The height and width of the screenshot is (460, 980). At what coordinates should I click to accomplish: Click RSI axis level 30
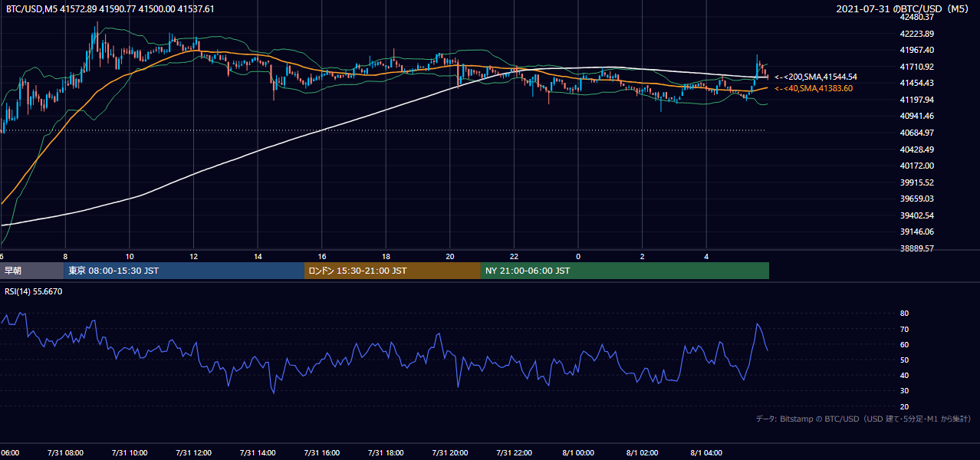(904, 391)
